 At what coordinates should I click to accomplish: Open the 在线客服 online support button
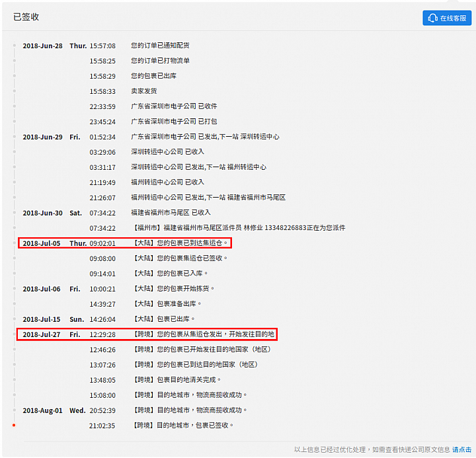[x=447, y=18]
